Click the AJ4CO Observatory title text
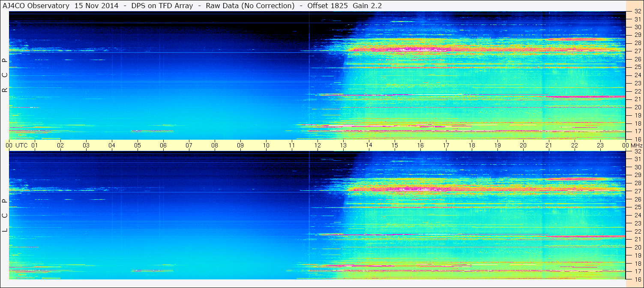This screenshot has width=644, height=288. (x=36, y=6)
